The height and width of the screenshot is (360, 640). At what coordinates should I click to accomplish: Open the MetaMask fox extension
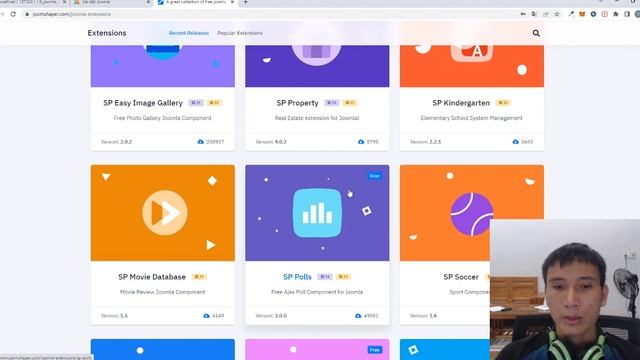pyautogui.click(x=582, y=14)
